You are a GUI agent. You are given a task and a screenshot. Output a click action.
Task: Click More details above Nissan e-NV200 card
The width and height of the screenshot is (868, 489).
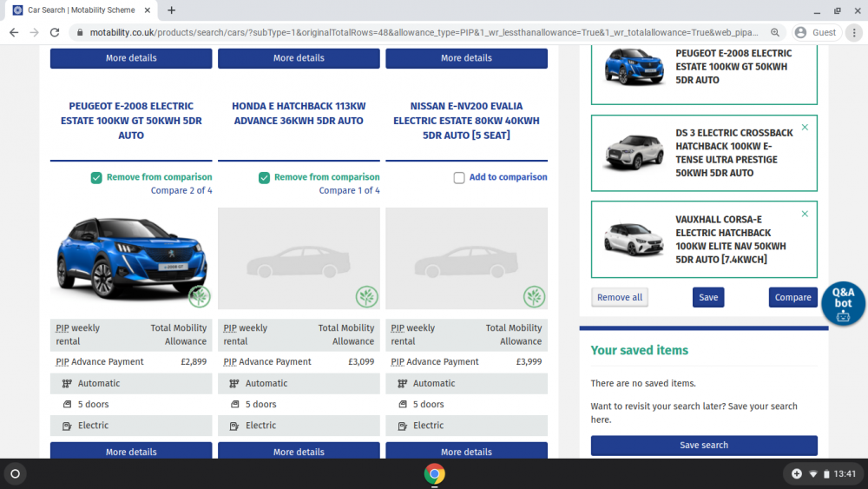coord(466,58)
